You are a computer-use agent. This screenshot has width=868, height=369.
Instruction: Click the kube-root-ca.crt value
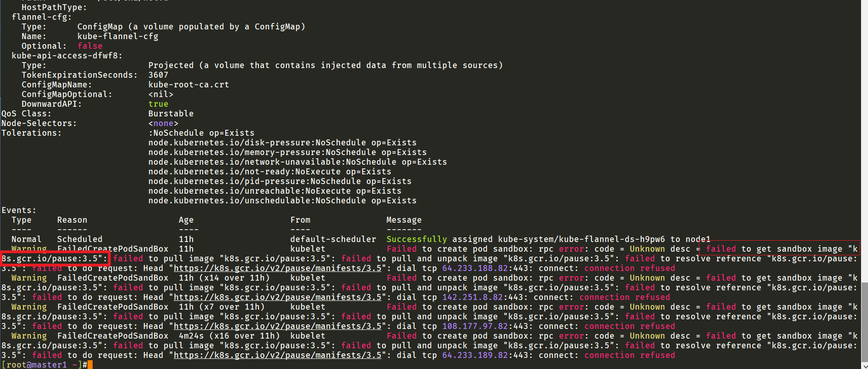coord(188,85)
